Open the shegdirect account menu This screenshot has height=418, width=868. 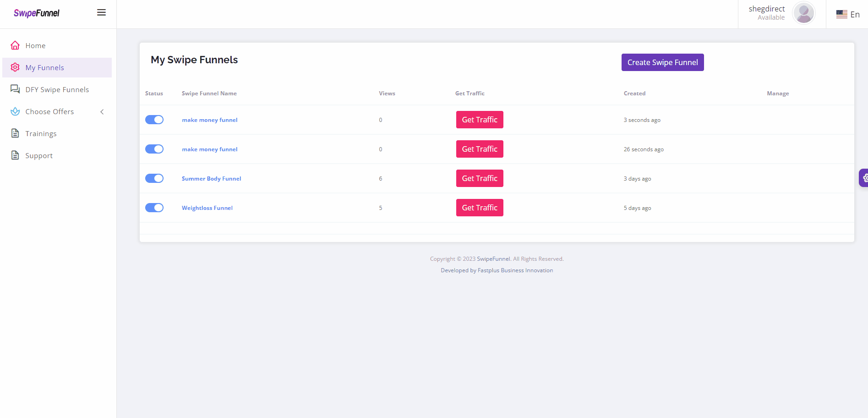click(766, 13)
